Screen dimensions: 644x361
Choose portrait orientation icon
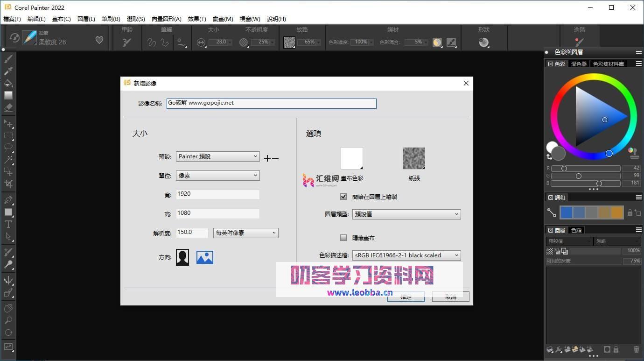182,257
